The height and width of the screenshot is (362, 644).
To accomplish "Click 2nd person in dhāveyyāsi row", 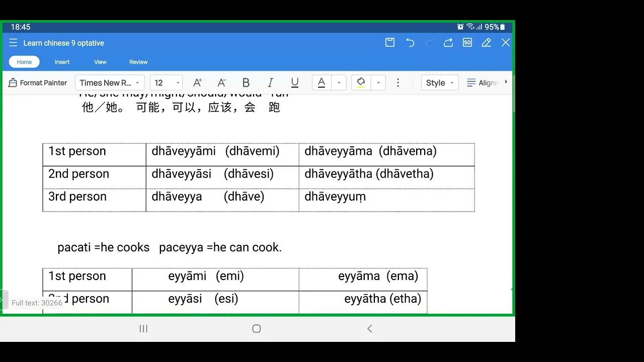I will 95,177.
